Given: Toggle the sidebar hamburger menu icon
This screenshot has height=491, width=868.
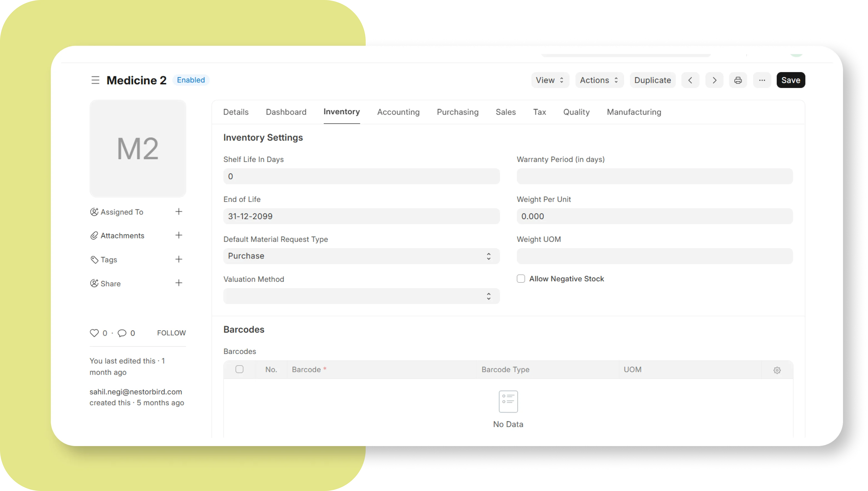Looking at the screenshot, I should (95, 80).
